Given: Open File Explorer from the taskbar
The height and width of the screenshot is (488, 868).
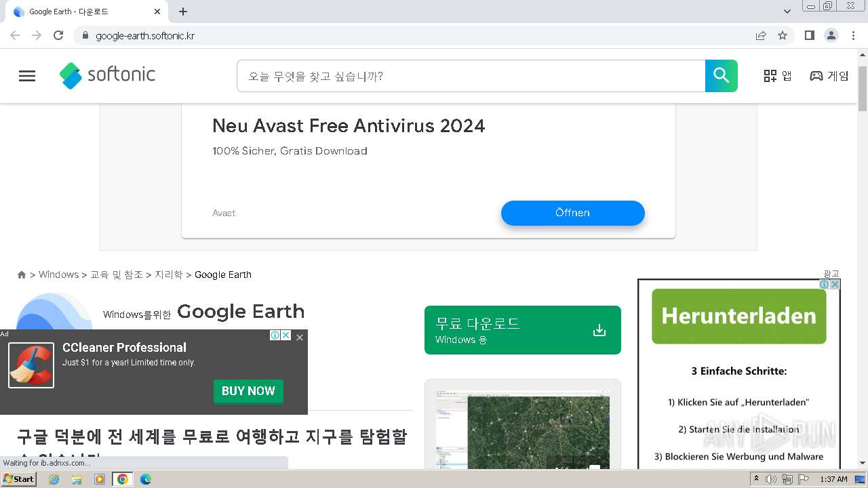Looking at the screenshot, I should click(77, 479).
